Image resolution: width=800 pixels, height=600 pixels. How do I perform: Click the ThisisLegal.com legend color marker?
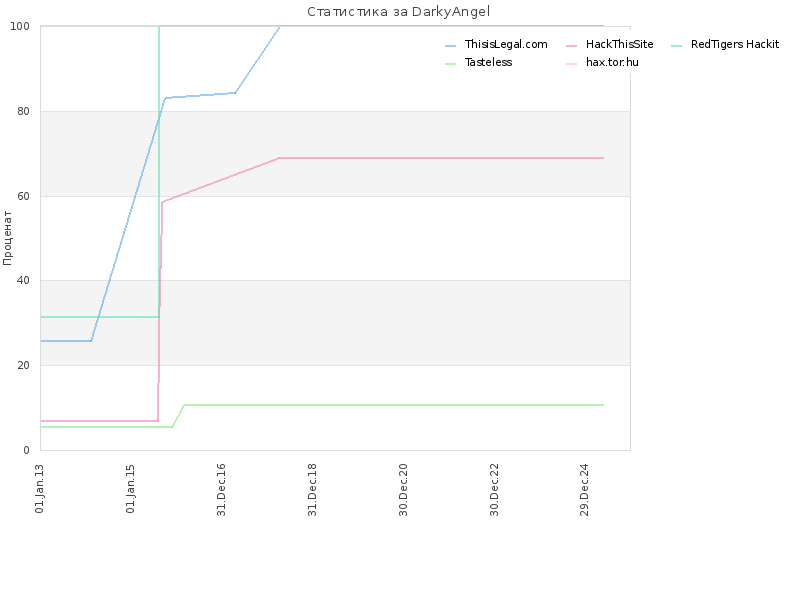coord(450,46)
